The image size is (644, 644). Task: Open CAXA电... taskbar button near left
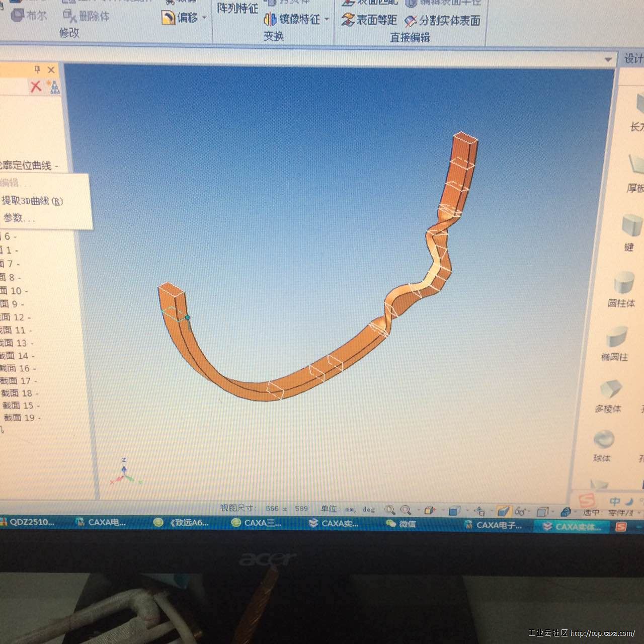click(x=100, y=523)
